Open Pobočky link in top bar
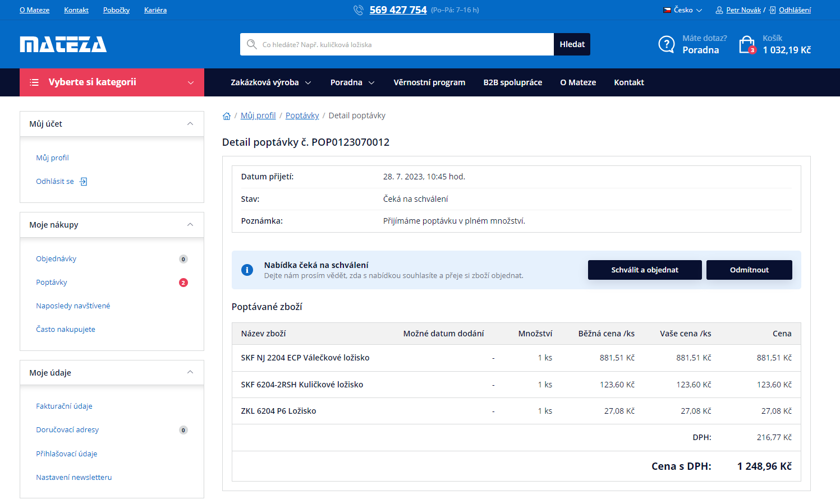 coord(116,10)
